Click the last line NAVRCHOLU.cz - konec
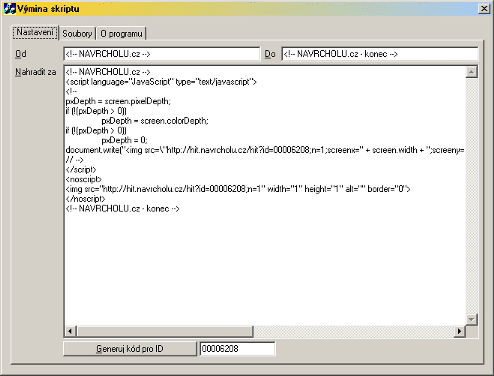 pyautogui.click(x=122, y=209)
